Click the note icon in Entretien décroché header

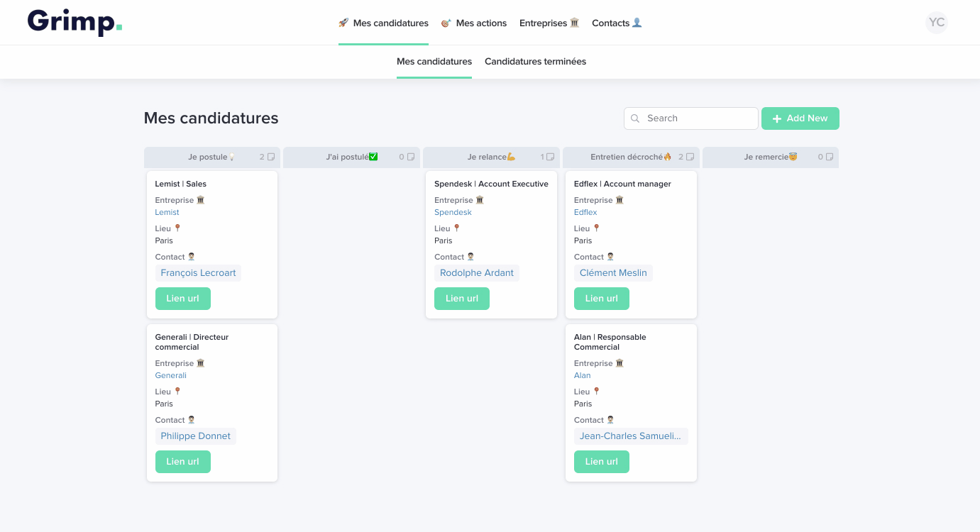pyautogui.click(x=690, y=157)
